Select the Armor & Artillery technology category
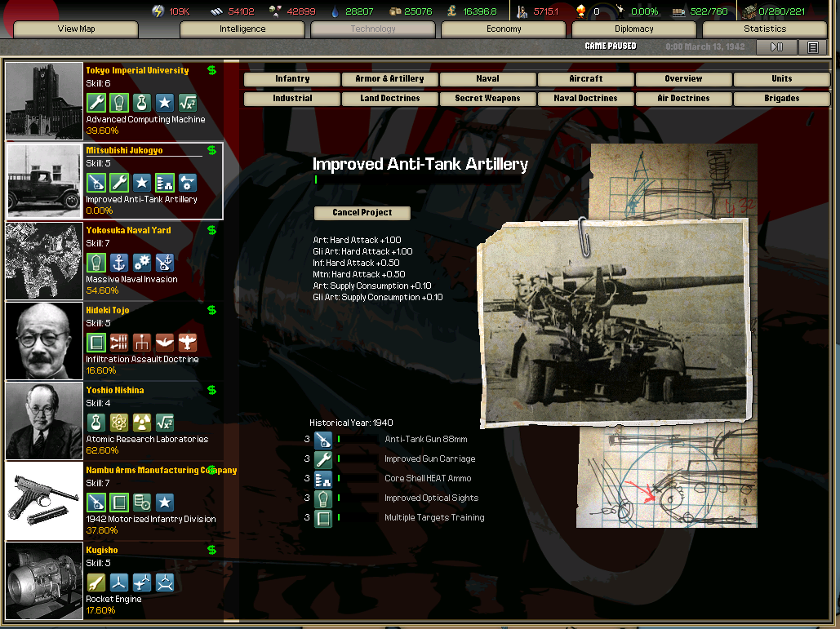The height and width of the screenshot is (629, 840). click(389, 79)
